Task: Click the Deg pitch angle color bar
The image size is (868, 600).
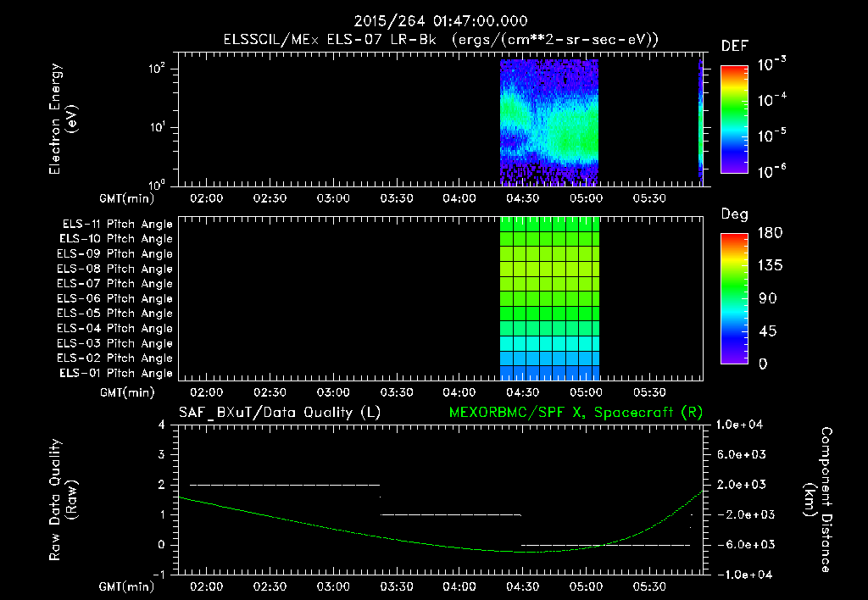Action: pyautogui.click(x=734, y=298)
